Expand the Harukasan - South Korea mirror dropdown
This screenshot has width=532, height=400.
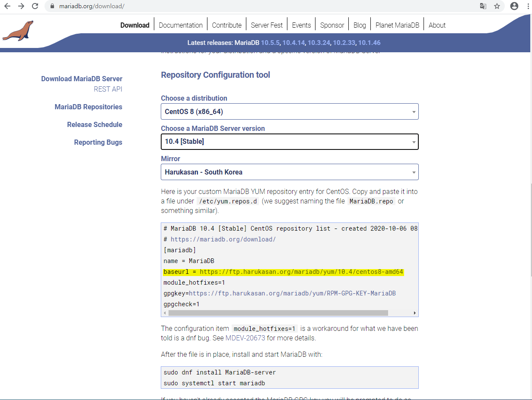[x=290, y=172]
